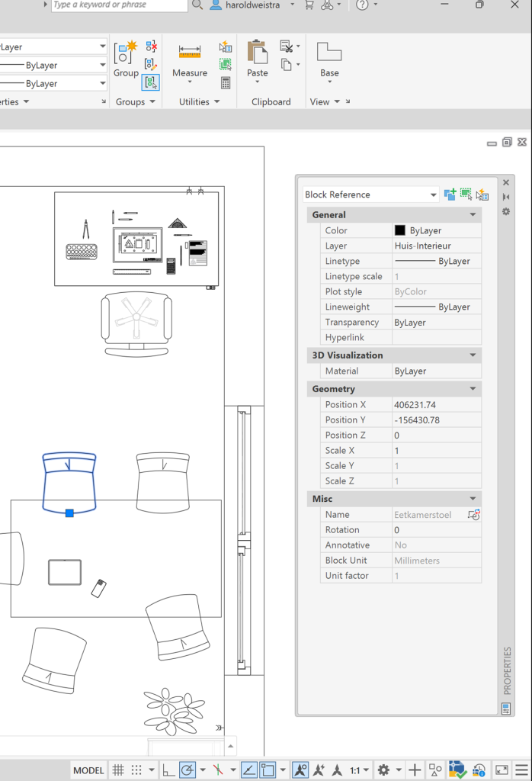Toggle snap mode in status bar
This screenshot has width=532, height=781.
click(x=136, y=770)
